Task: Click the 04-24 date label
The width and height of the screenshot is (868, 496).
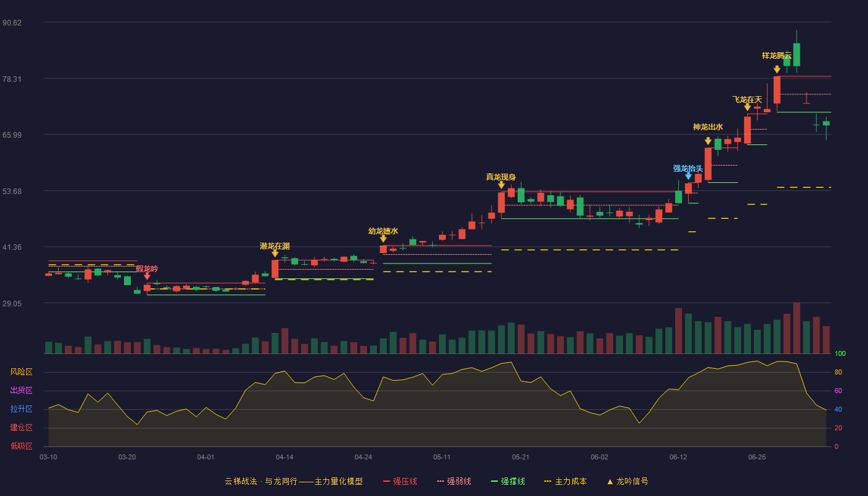Action: pyautogui.click(x=363, y=457)
